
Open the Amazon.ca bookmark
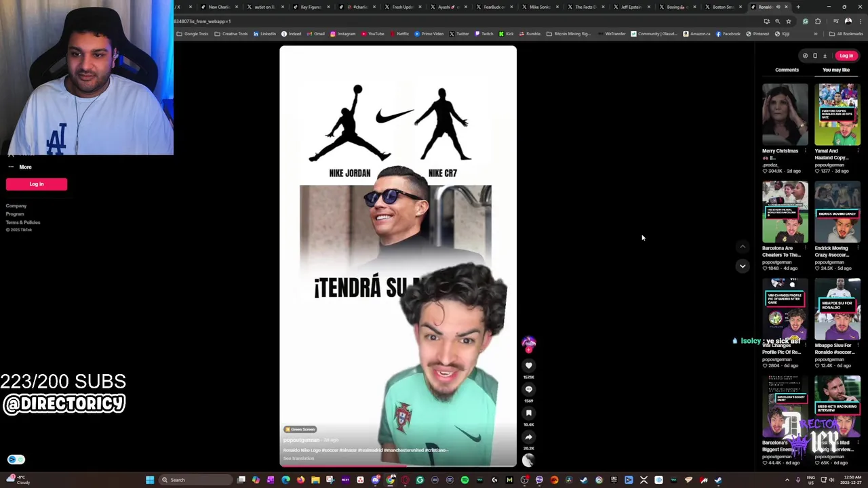(x=697, y=34)
